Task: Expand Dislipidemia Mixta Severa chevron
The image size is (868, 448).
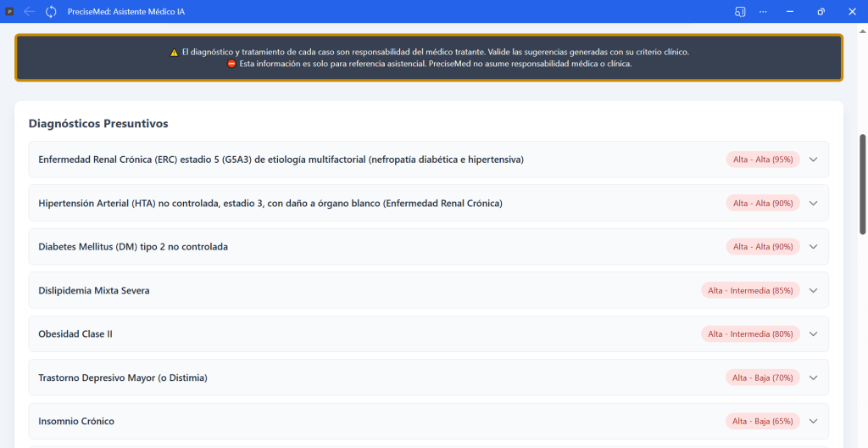Action: (814, 290)
